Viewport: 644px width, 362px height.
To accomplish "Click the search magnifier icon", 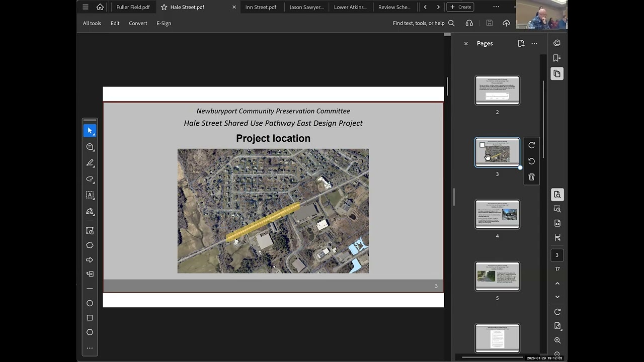I will pos(451,23).
